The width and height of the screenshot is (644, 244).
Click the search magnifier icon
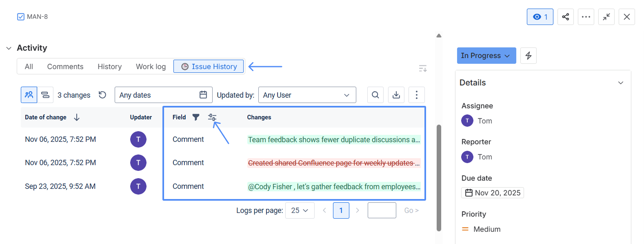pos(375,95)
